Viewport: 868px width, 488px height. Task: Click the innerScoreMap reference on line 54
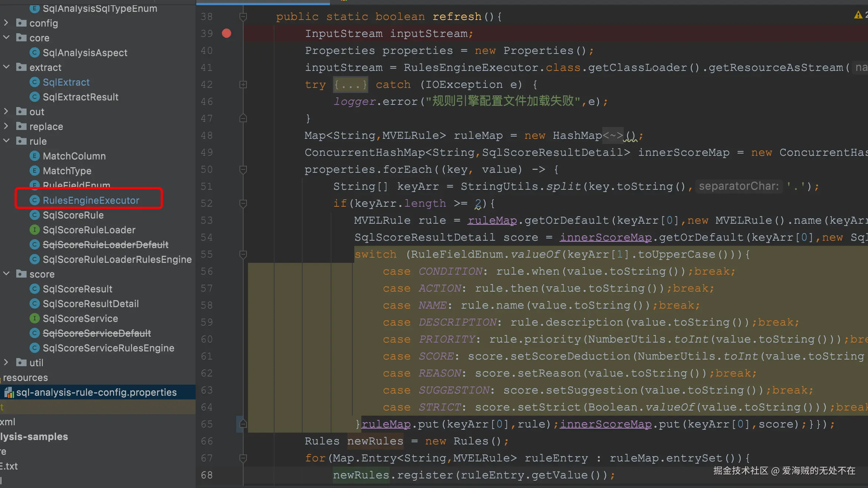[x=605, y=237]
